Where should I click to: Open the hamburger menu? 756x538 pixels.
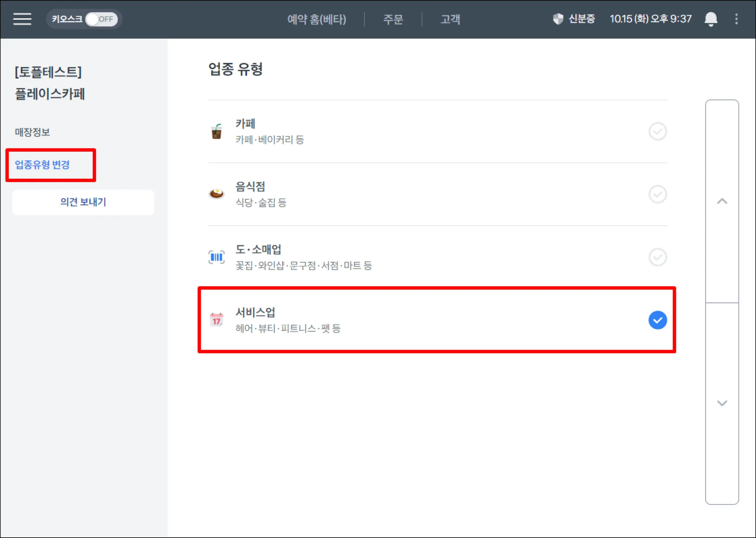22,19
